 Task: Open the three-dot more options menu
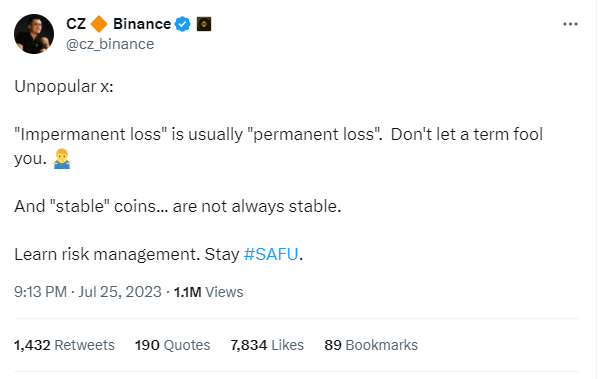point(570,24)
